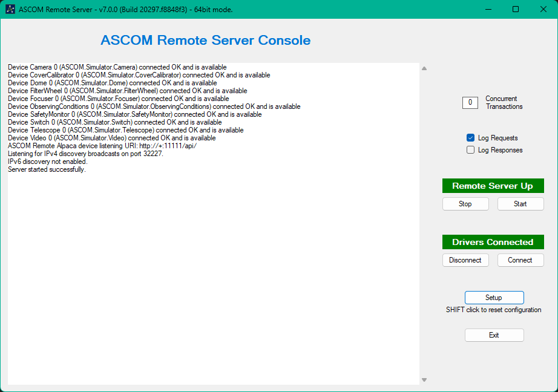Open the Setup configuration dialog
Image resolution: width=558 pixels, height=392 pixels.
click(x=494, y=298)
